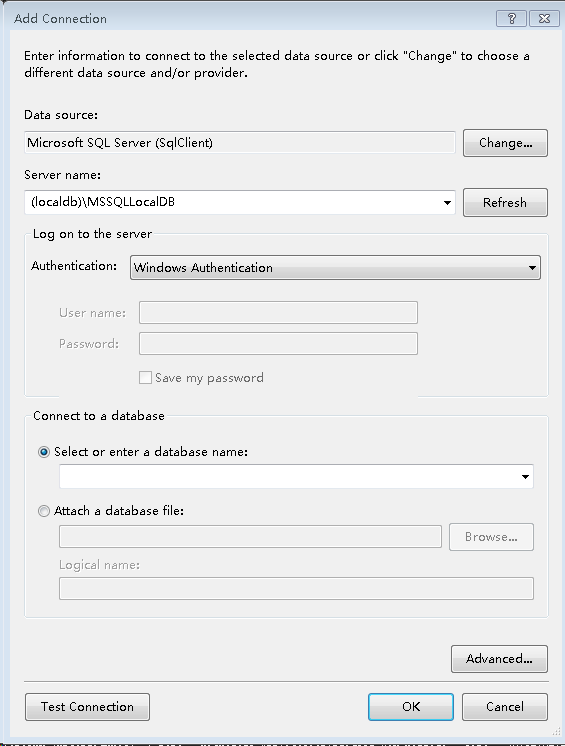
Task: Click the 'Authentication:' label
Action: (x=74, y=266)
